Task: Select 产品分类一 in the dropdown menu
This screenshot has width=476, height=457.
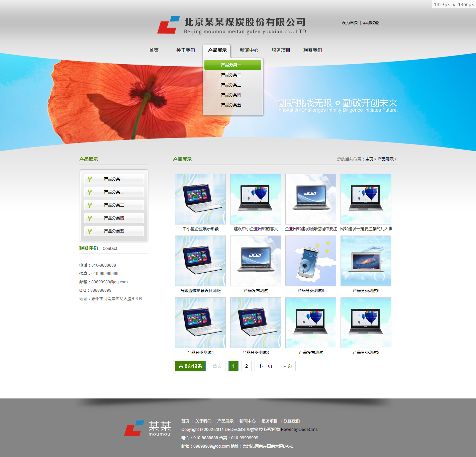Action: pyautogui.click(x=232, y=65)
